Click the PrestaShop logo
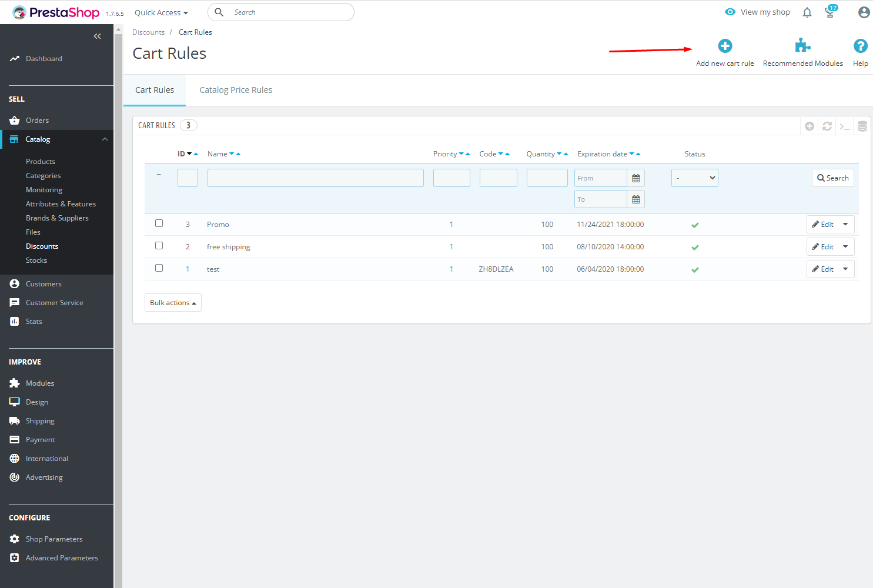Screen dimensions: 873x588 [56, 12]
